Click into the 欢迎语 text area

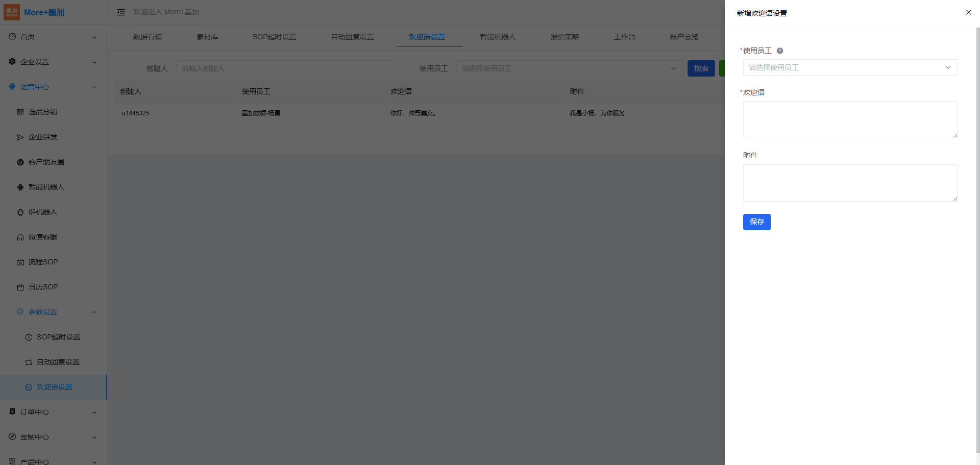click(x=850, y=119)
